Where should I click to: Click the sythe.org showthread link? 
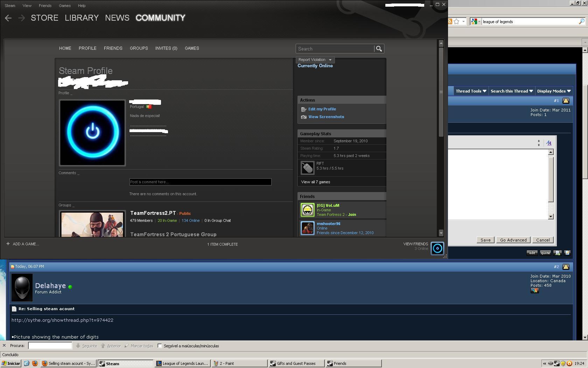click(x=62, y=320)
